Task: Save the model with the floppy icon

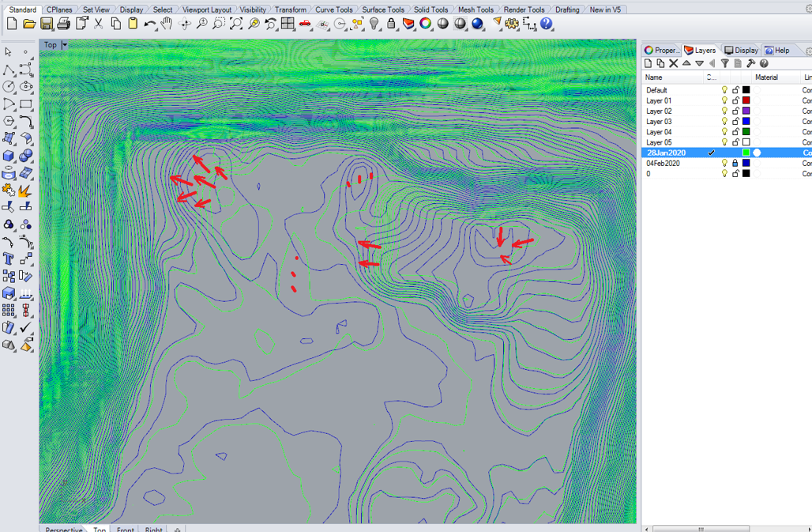Action: coord(47,24)
